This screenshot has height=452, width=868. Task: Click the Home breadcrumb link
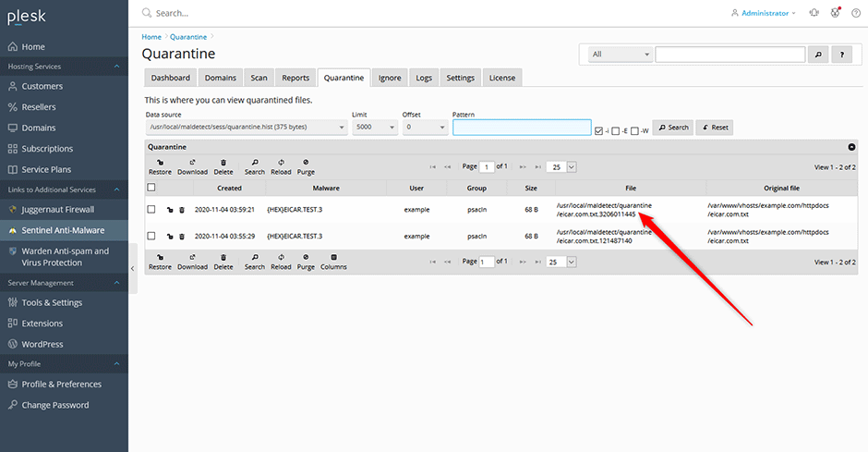151,37
